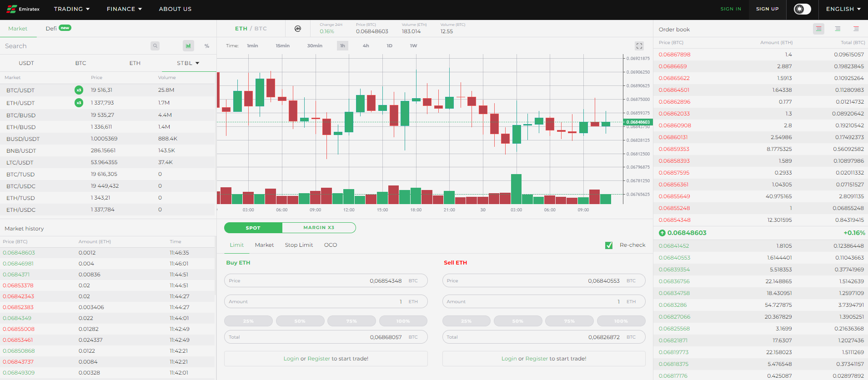Viewport: 868px width, 380px height.
Task: Click Register link under Buy ETH
Action: coord(318,359)
